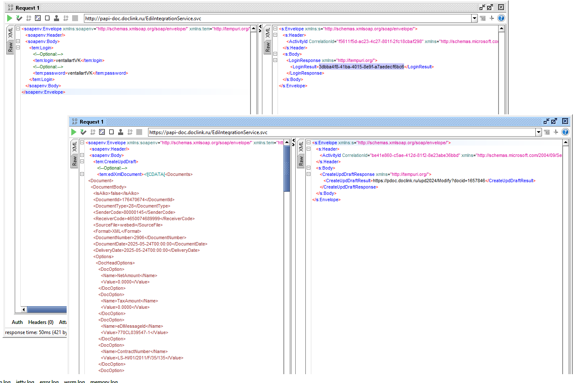Switch front response panel to Raw tab

(301, 161)
